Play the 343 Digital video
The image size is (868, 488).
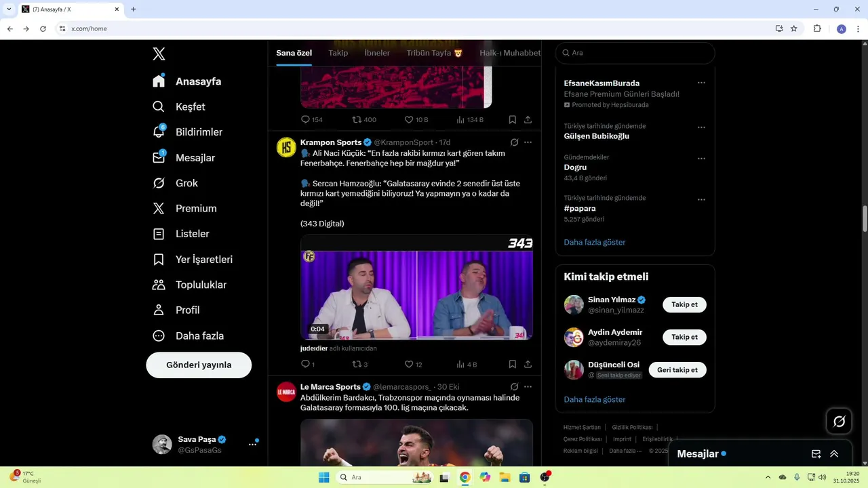click(416, 287)
